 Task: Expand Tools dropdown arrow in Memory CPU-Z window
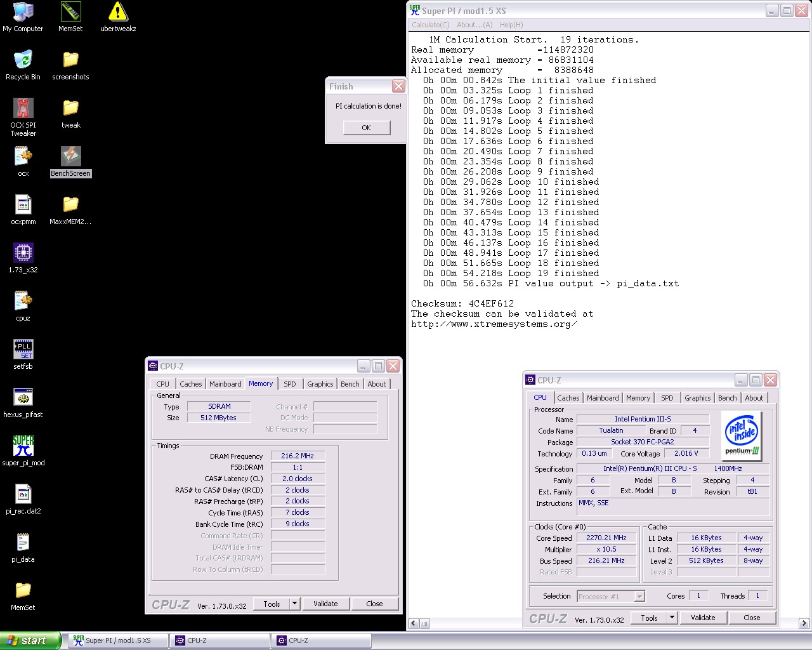point(294,604)
